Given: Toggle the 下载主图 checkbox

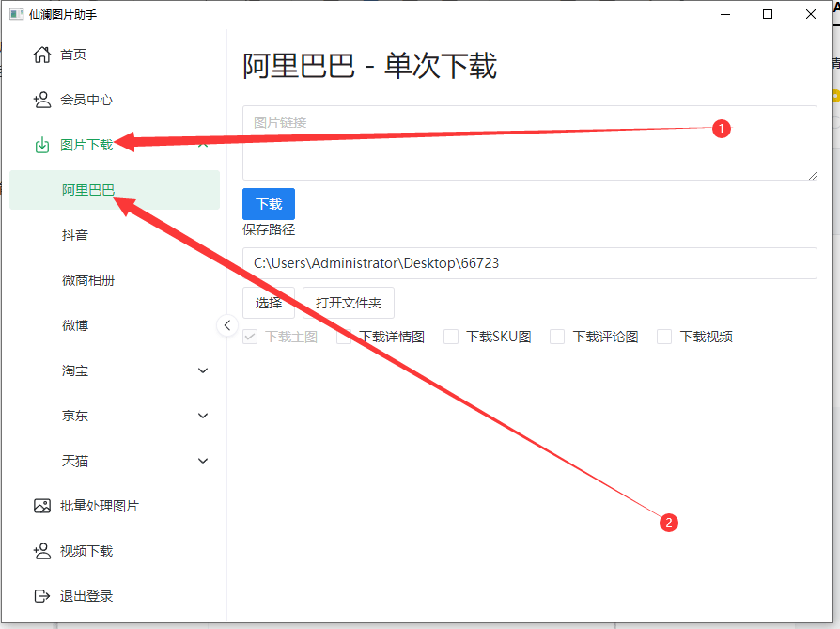Looking at the screenshot, I should tap(250, 337).
